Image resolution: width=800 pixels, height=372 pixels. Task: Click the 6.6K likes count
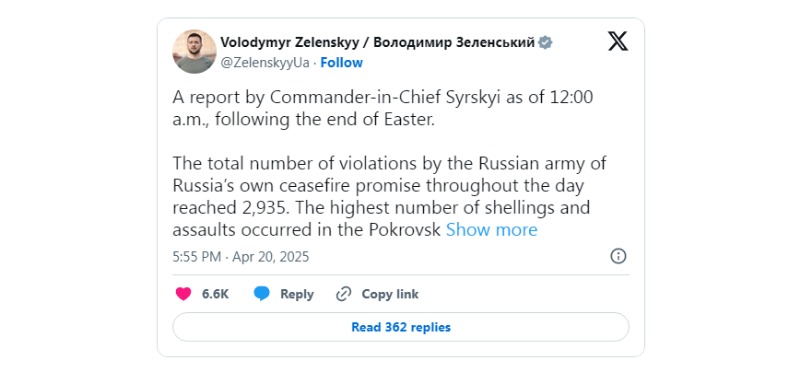[215, 294]
